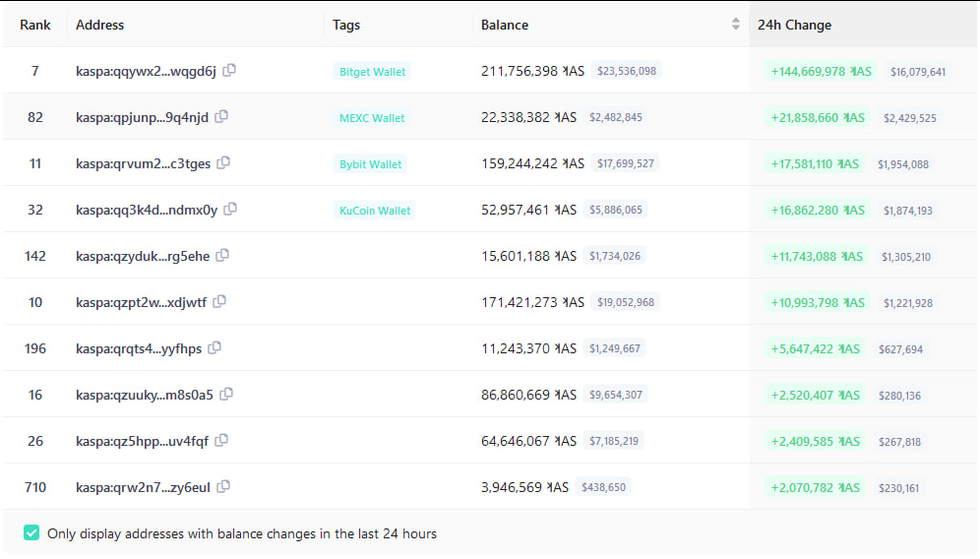Copy address kaspa:qqywx2...wqgd6j
The image size is (980, 559).
[229, 70]
